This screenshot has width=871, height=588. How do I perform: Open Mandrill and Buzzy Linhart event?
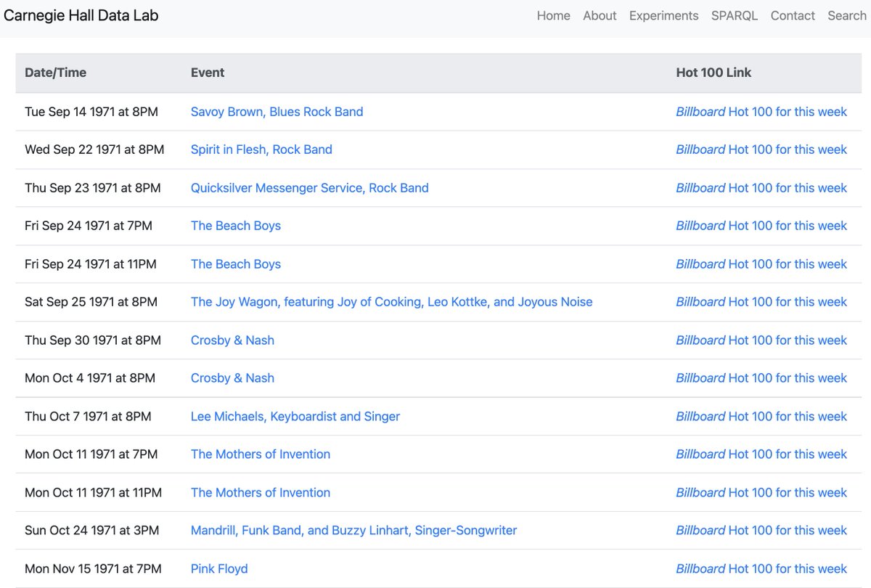pyautogui.click(x=353, y=531)
